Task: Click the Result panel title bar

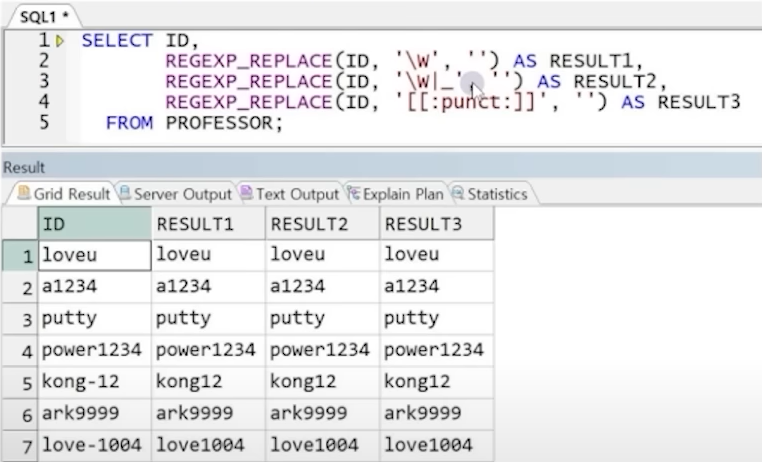Action: [381, 167]
